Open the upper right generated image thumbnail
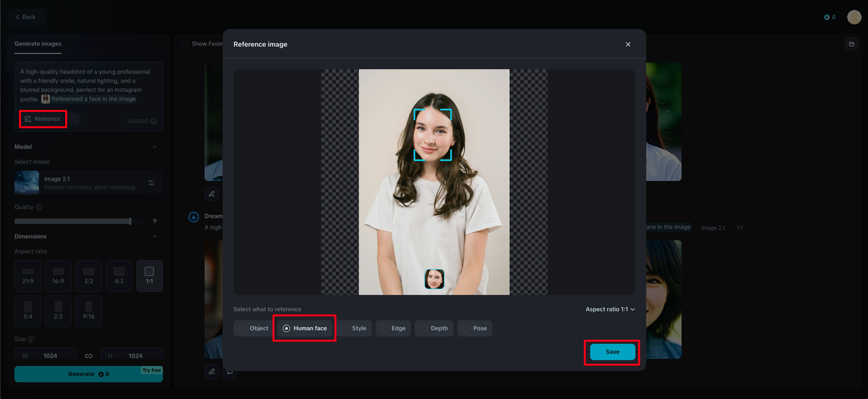The width and height of the screenshot is (868, 399). (664, 121)
